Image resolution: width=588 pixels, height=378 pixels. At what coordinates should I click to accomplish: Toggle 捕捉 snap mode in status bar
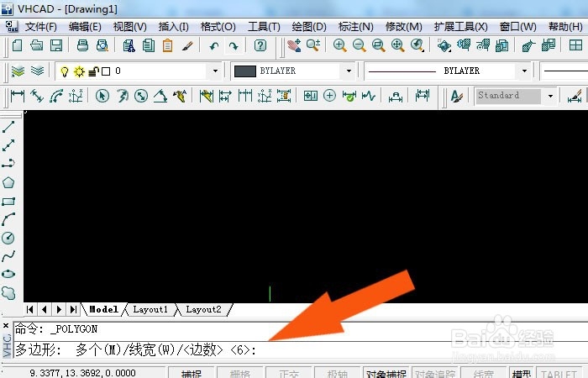[192, 374]
